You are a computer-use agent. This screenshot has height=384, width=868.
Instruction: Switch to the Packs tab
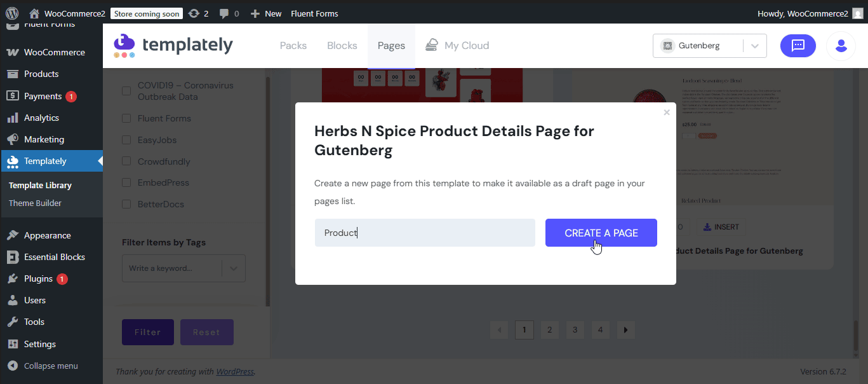[293, 46]
